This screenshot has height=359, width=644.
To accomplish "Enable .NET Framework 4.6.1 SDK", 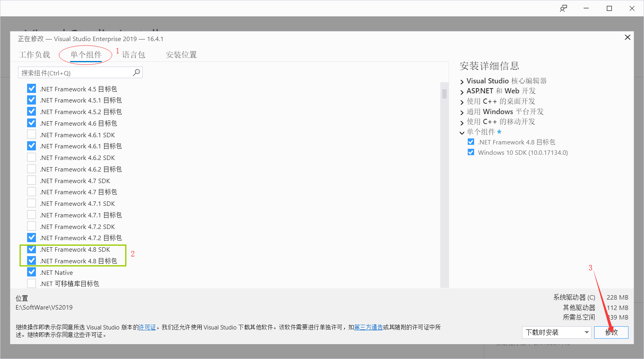I will click(x=32, y=134).
